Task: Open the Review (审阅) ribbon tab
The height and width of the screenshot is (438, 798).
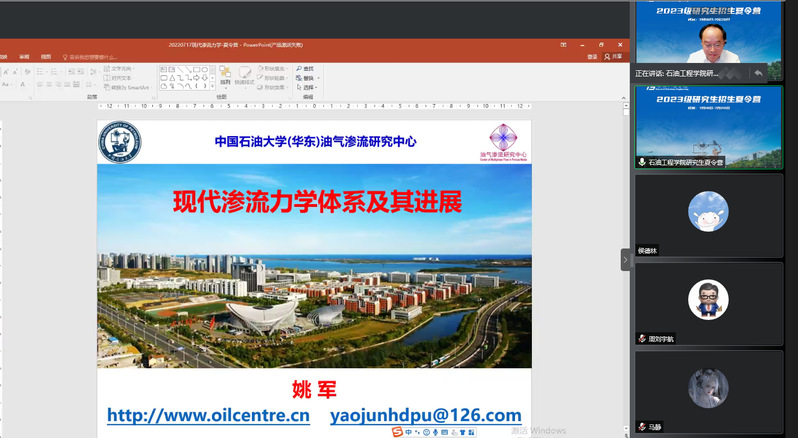Action: (24, 57)
